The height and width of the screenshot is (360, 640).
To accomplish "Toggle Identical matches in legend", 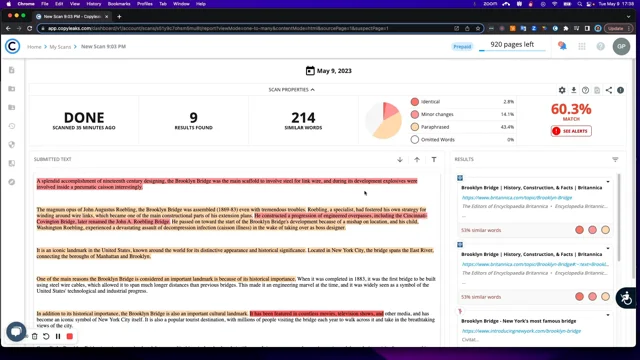I will click(415, 102).
